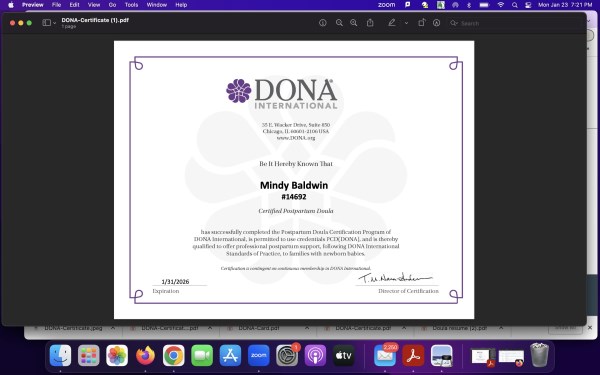Image resolution: width=600 pixels, height=375 pixels.
Task: Open the Go menu
Action: 112,5
